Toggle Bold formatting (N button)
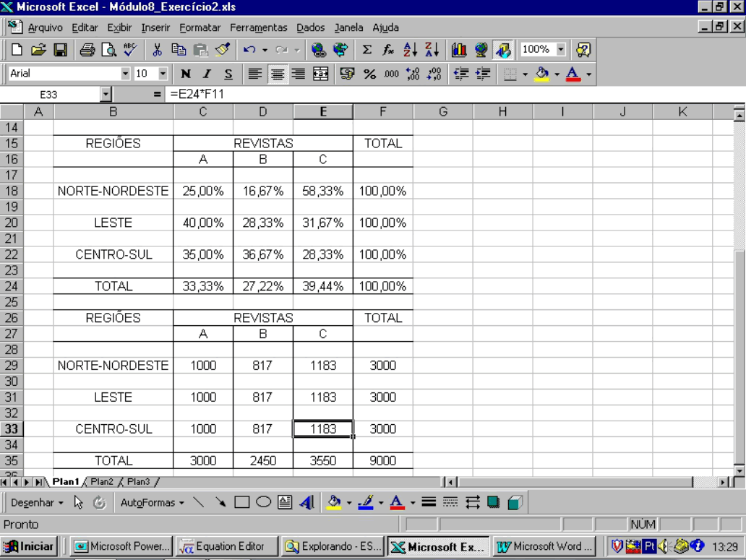This screenshot has height=560, width=746. [x=186, y=74]
